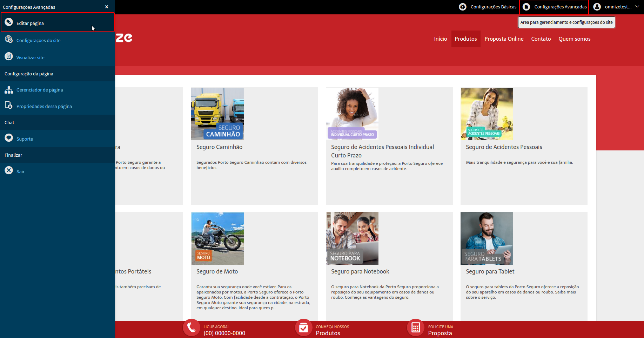Click the Configurações do site globe icon
The height and width of the screenshot is (338, 644).
[x=9, y=39]
